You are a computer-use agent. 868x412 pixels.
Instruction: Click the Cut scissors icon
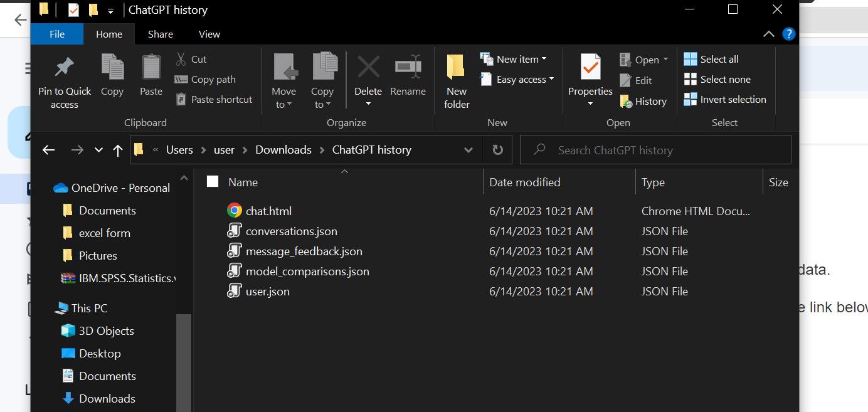point(181,60)
